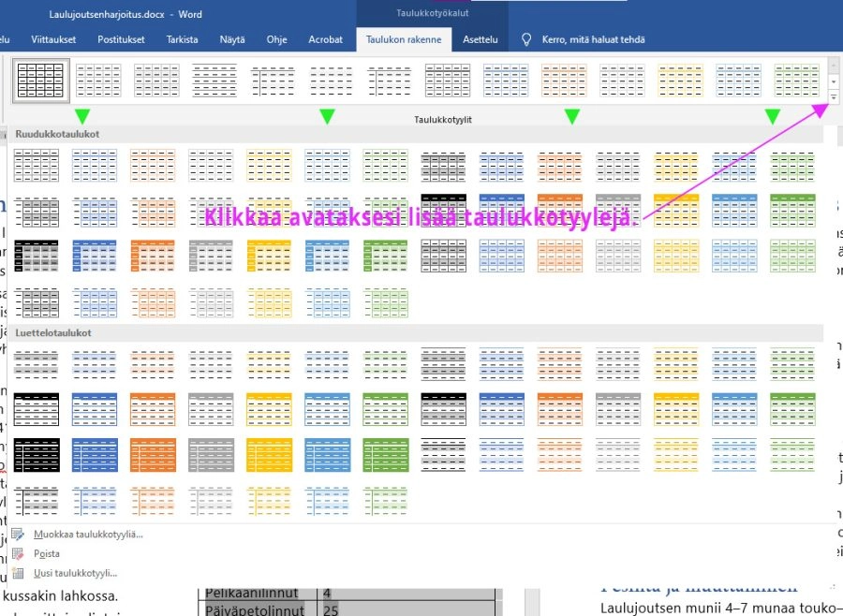Open the Acrobat ribbon tab

pyautogui.click(x=326, y=39)
